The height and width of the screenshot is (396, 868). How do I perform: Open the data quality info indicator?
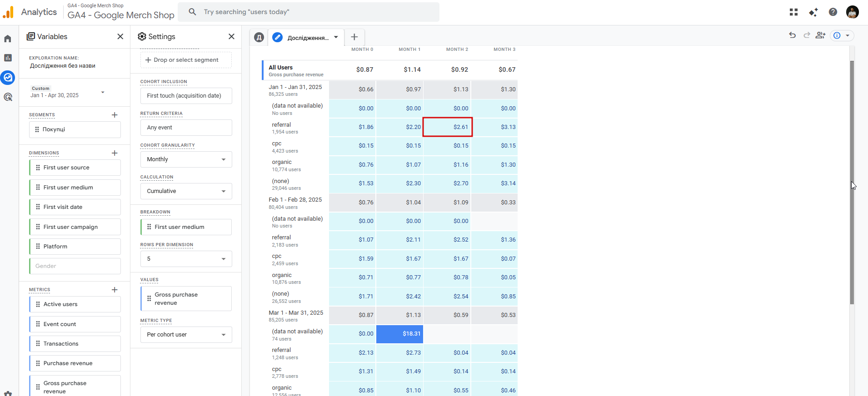[x=842, y=35]
